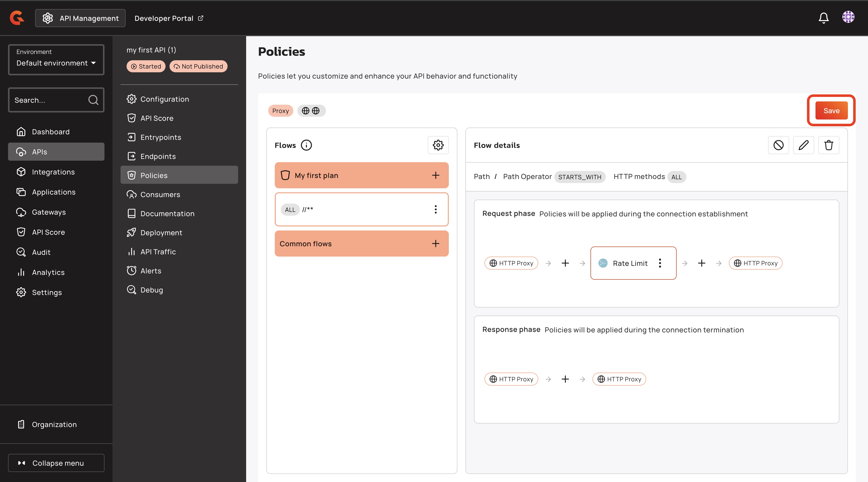Open the user avatar menu
The width and height of the screenshot is (868, 482).
(848, 17)
